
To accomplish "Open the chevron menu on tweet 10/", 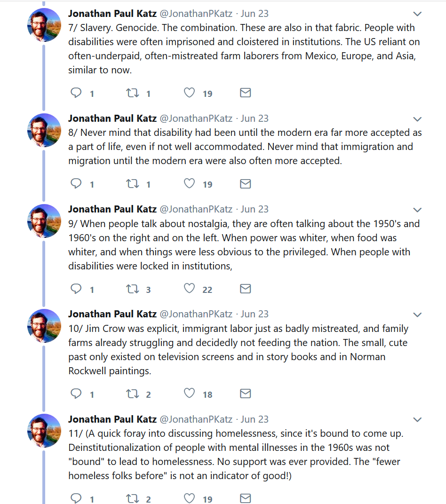I will (417, 315).
